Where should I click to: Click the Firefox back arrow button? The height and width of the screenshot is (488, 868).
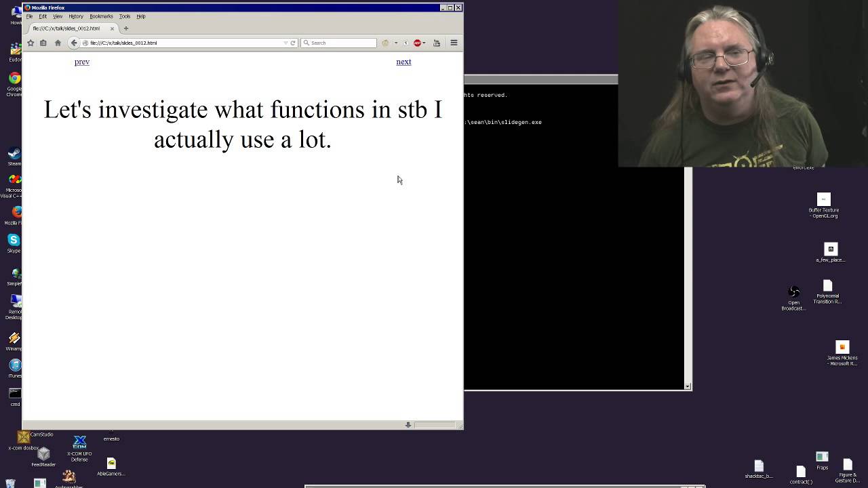point(74,43)
